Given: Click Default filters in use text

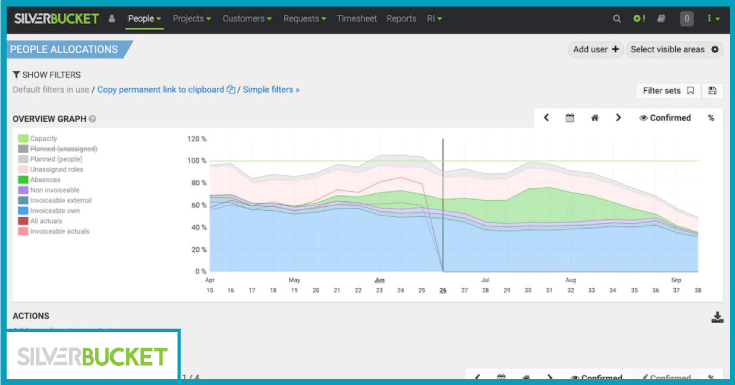Looking at the screenshot, I should [51, 90].
